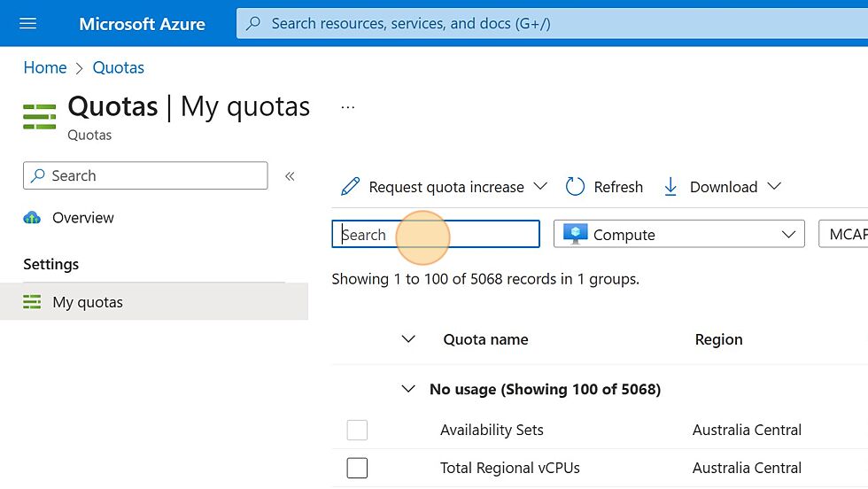Click the green Quotas page icon
This screenshot has height=489, width=868.
coord(39,116)
